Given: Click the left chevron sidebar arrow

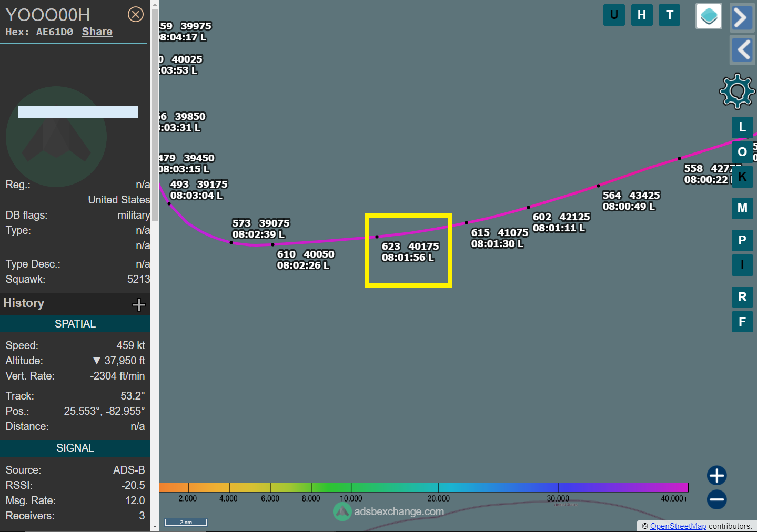Looking at the screenshot, I should (743, 50).
